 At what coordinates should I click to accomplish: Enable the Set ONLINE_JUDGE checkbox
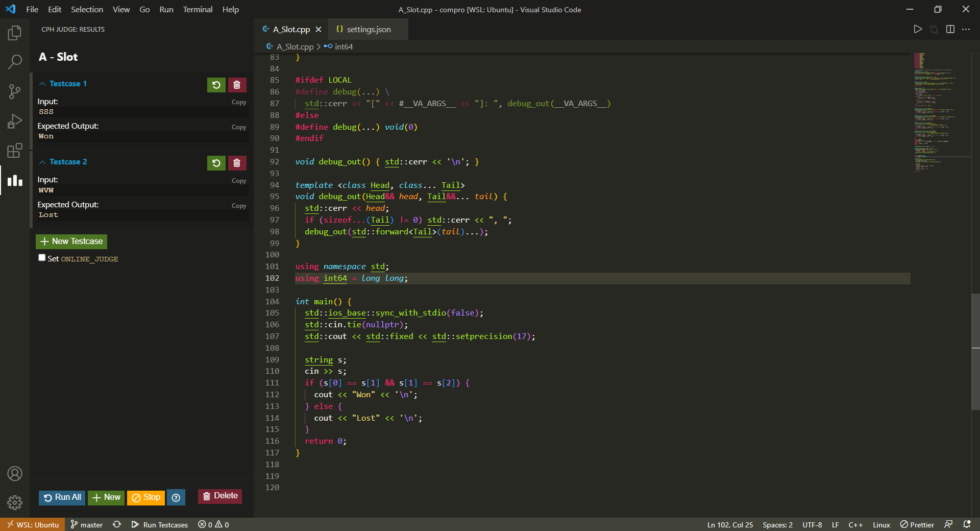(42, 258)
